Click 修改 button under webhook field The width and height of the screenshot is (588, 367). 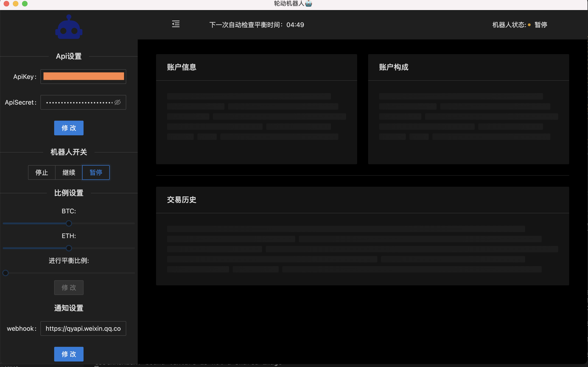coord(69,354)
